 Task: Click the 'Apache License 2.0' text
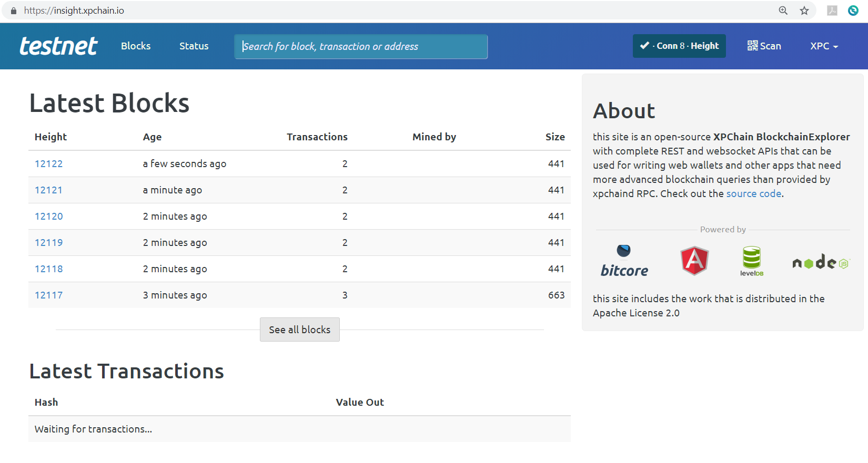(x=636, y=313)
